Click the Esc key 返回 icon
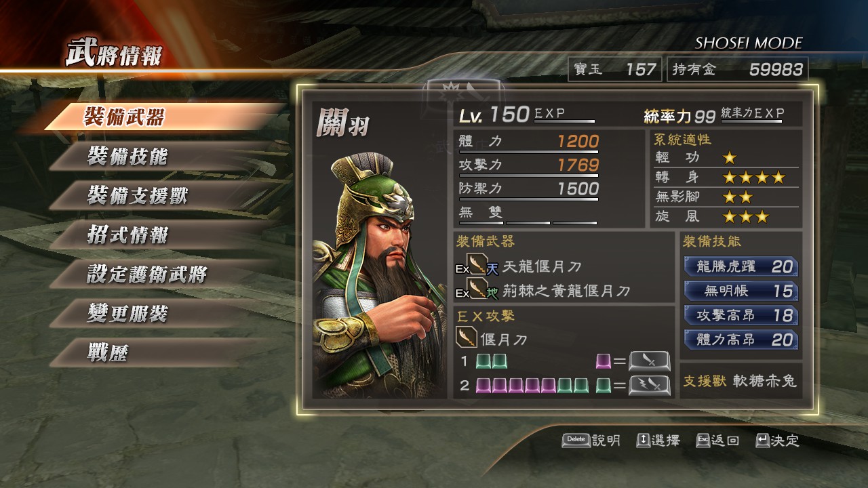This screenshot has height=488, width=868. 703,441
